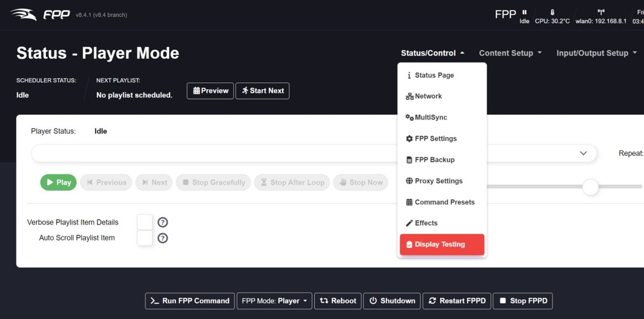This screenshot has width=644, height=319.
Task: Toggle Auto Scroll Playlist Item checkbox
Action: tap(145, 238)
